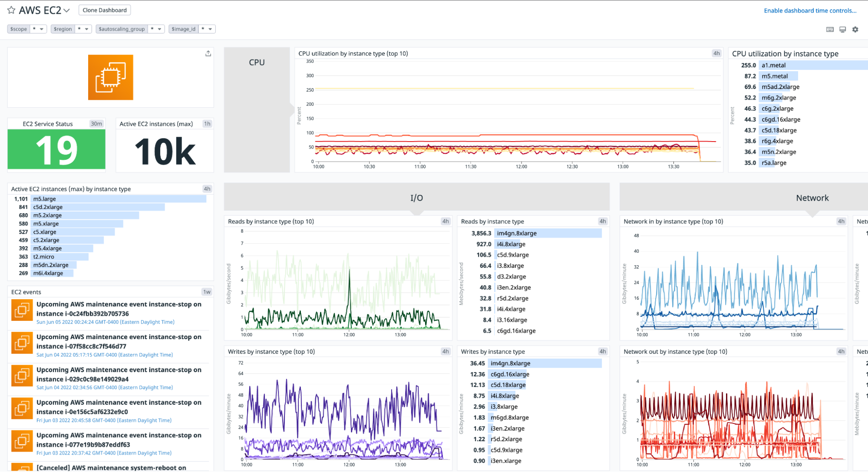Click the 1w timeframe badge on EC2 events
The height and width of the screenshot is (472, 868).
click(207, 292)
